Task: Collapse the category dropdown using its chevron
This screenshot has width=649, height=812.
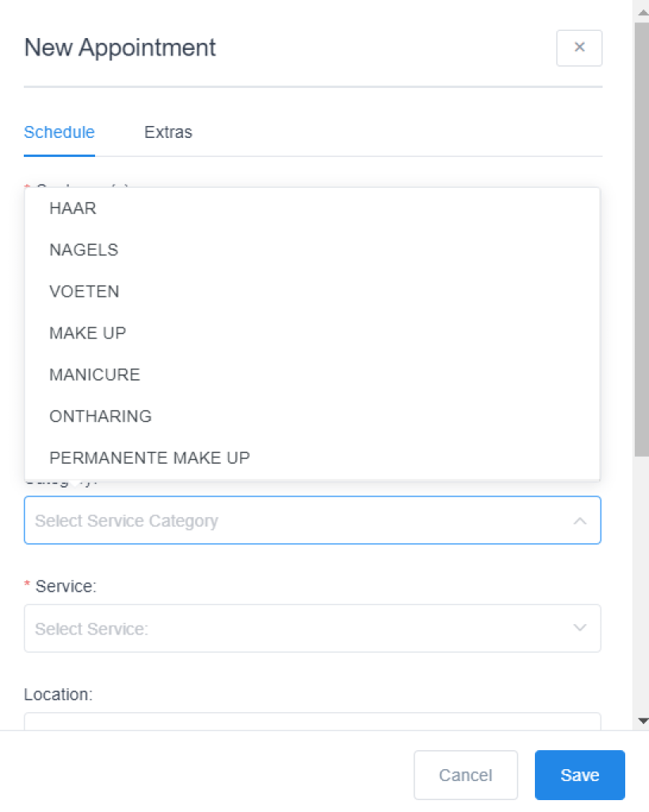Action: coord(580,521)
